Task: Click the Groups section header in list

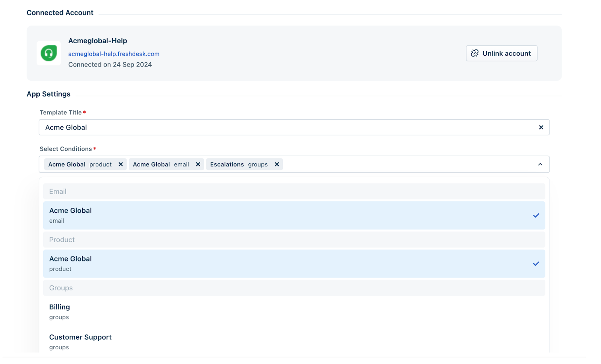Action: (x=294, y=288)
